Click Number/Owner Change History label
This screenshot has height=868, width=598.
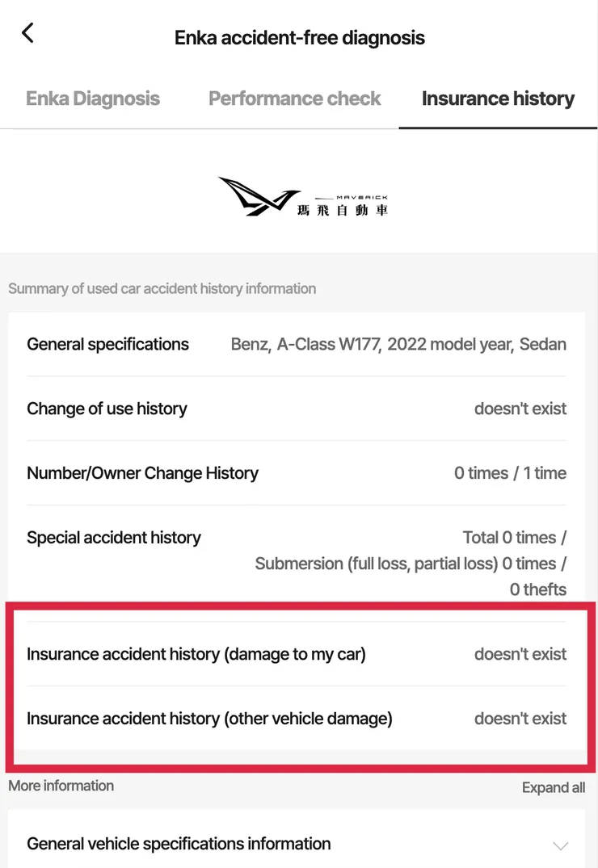pos(142,473)
